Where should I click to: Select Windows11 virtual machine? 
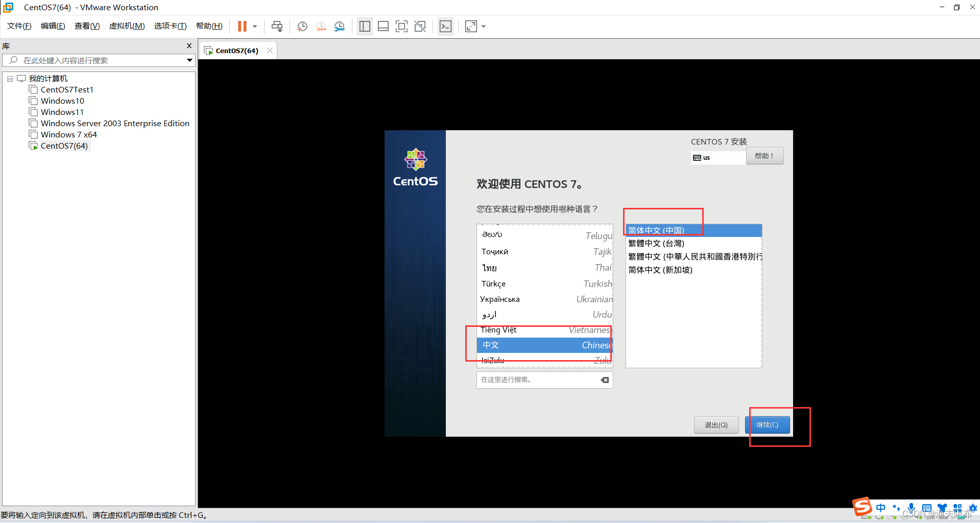click(62, 112)
